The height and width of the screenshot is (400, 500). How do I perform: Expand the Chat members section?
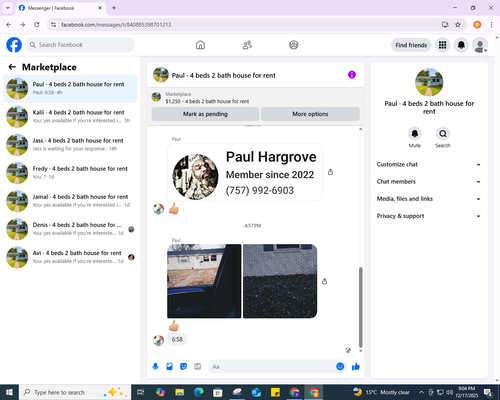tap(429, 182)
